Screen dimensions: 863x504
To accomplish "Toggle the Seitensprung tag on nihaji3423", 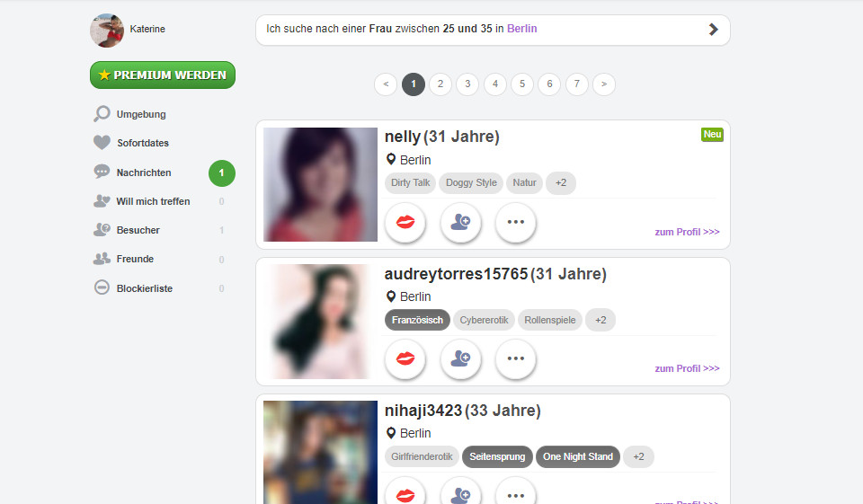I will point(497,456).
